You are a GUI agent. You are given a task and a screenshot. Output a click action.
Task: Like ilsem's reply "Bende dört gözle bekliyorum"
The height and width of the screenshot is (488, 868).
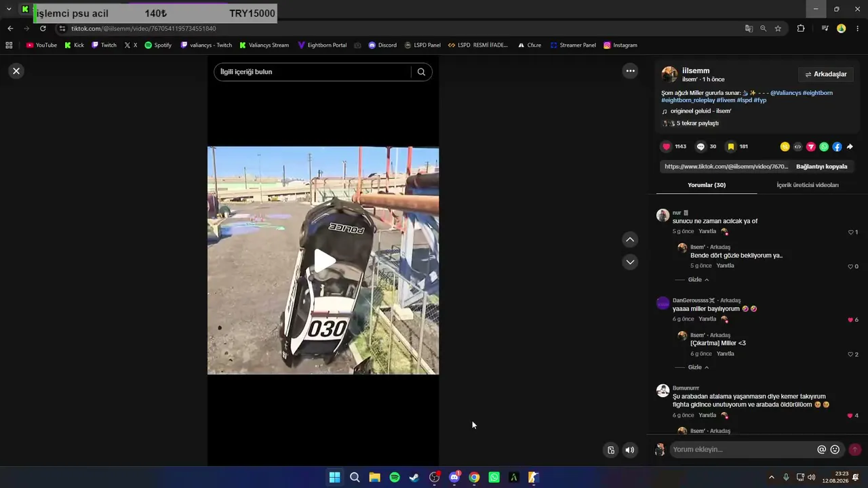click(850, 266)
